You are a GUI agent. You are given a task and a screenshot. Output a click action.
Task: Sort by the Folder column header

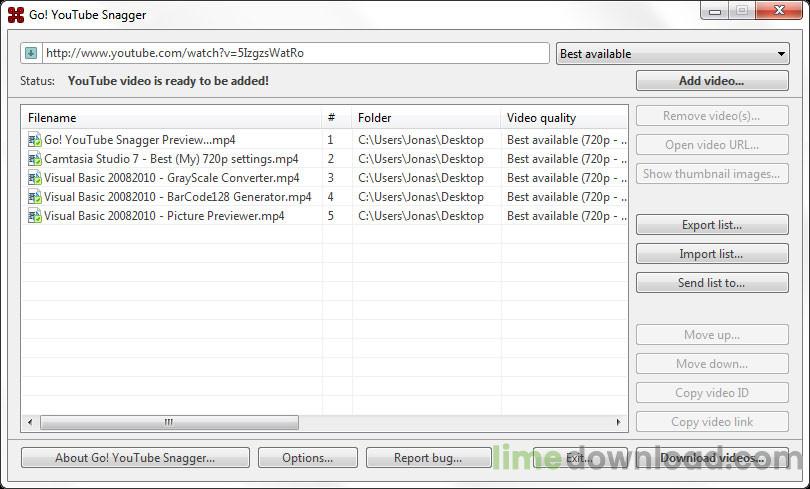[426, 118]
